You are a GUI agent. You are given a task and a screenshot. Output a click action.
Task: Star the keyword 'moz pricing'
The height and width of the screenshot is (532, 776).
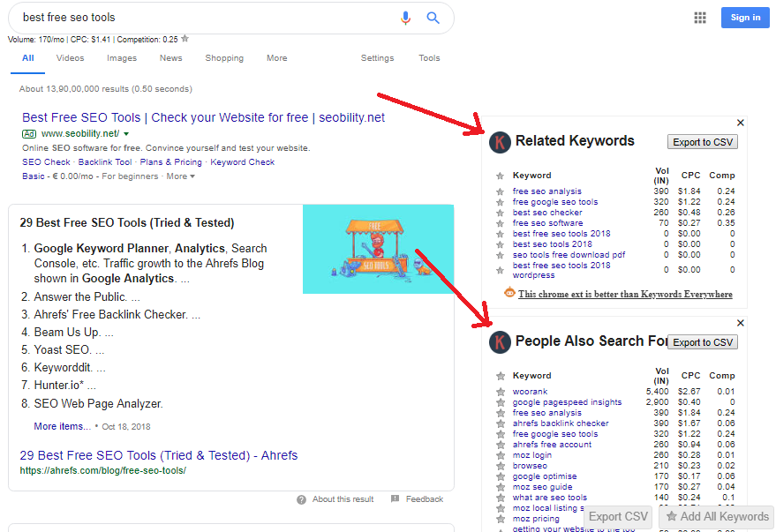(x=501, y=519)
